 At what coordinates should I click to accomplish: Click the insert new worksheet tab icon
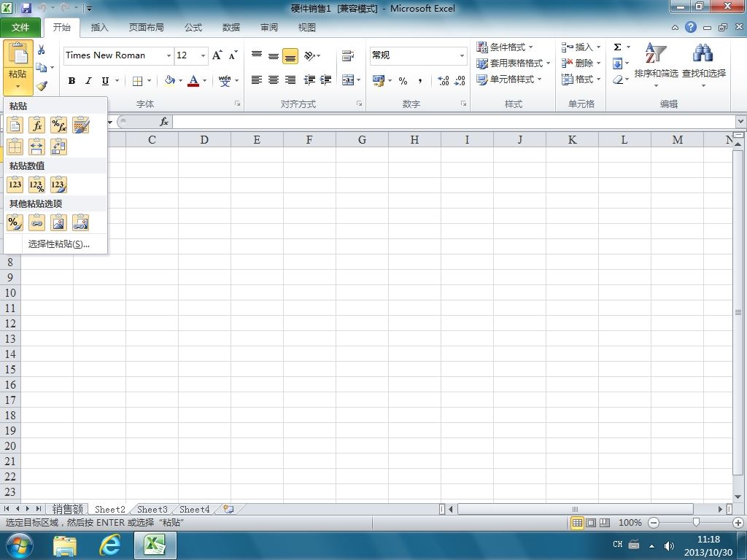(228, 509)
